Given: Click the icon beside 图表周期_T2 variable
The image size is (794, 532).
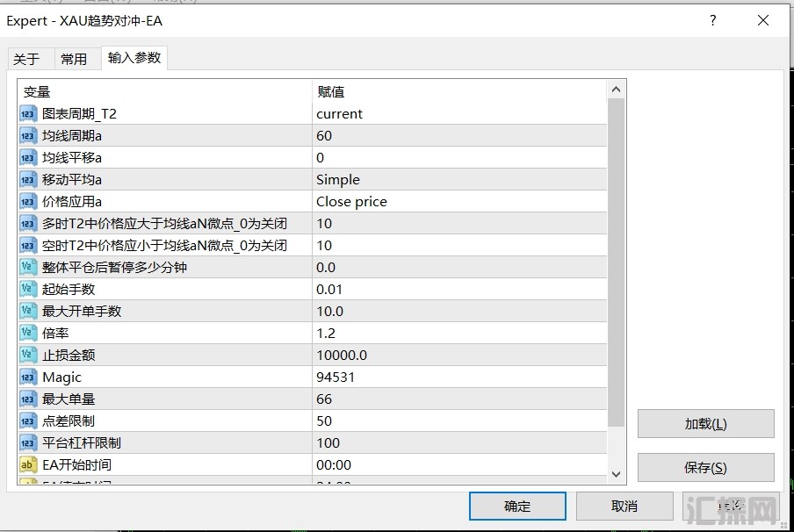Looking at the screenshot, I should click(x=28, y=114).
